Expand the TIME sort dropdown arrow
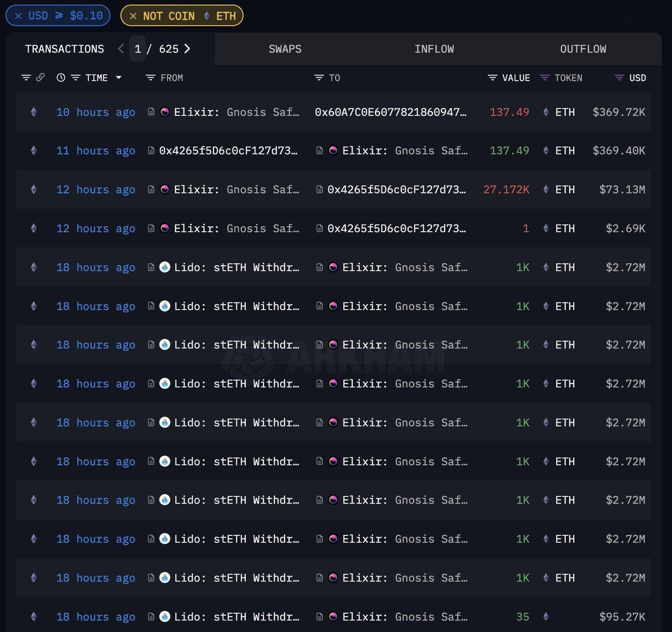This screenshot has width=672, height=632. [x=119, y=77]
